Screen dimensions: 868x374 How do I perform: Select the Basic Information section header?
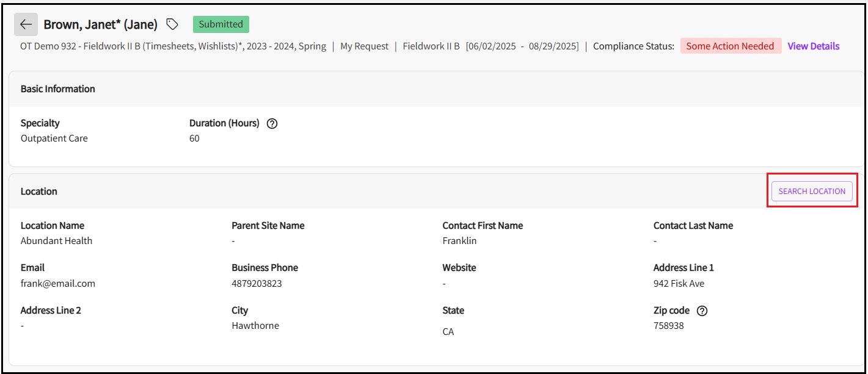58,89
